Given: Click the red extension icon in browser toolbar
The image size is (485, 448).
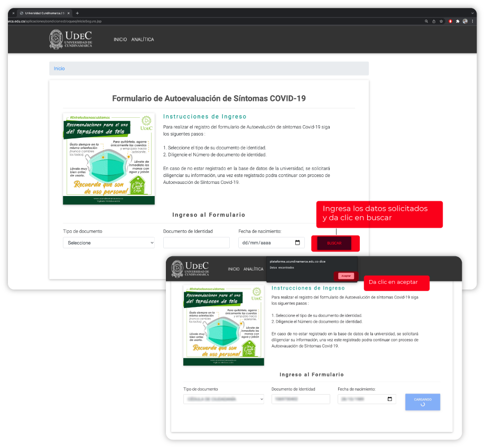Looking at the screenshot, I should click(x=450, y=21).
